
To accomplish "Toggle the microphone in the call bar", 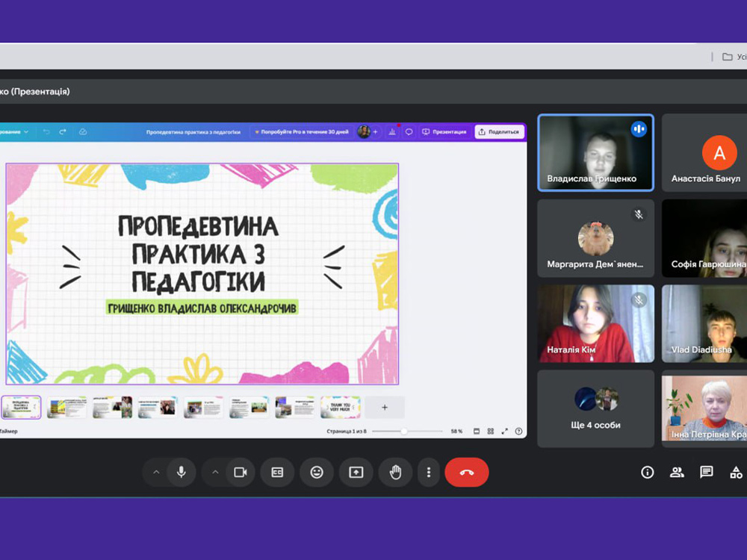I will pos(181,473).
